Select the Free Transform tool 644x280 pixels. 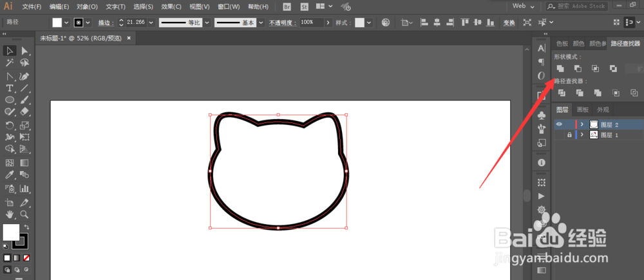click(24, 136)
